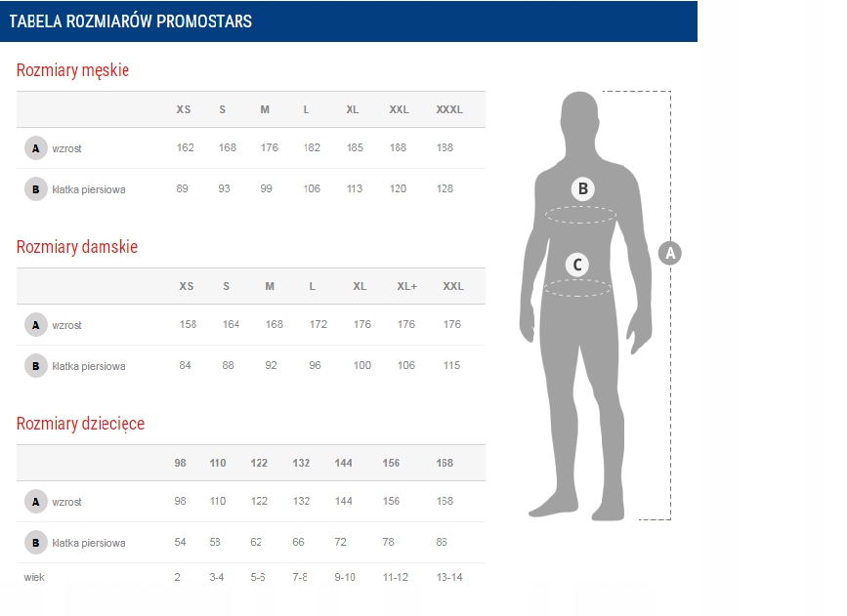The width and height of the screenshot is (847, 616).
Task: Click the C waist marker on the silhouette
Action: 577,264
